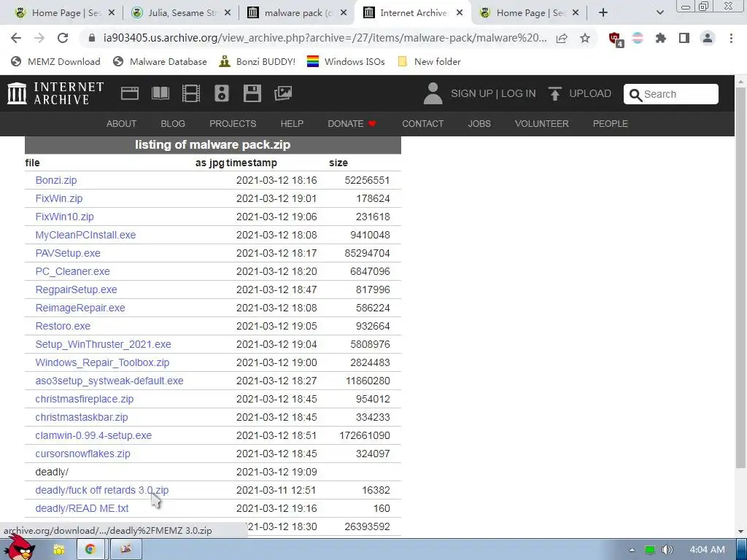Open the file explorer taskbar icon

click(58, 550)
